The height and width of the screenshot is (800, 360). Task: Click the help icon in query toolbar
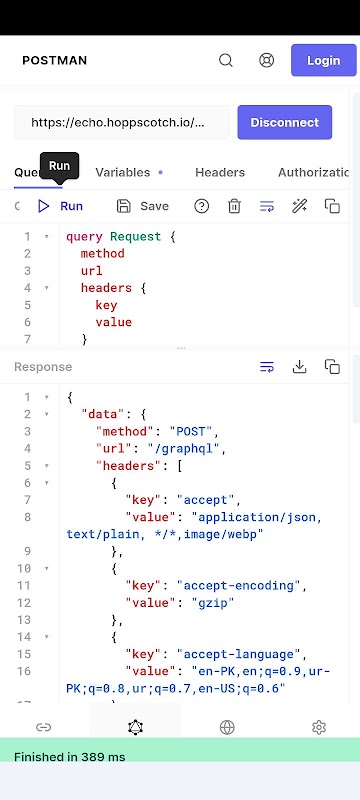pos(202,206)
